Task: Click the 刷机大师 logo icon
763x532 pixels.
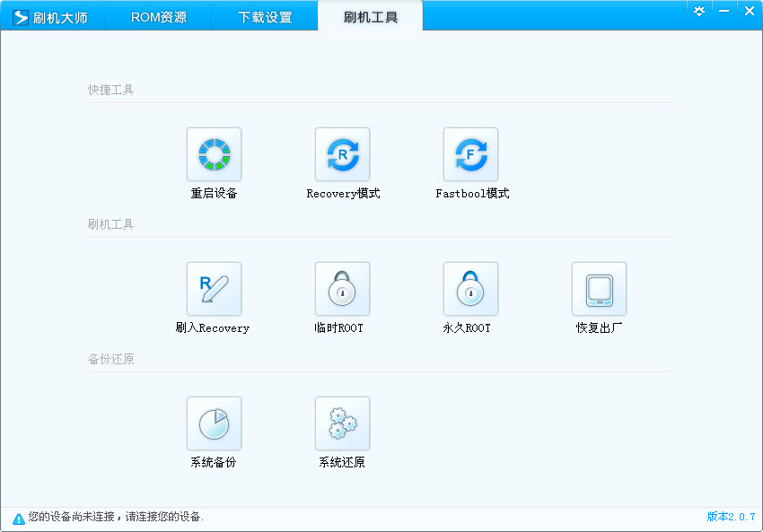Action: (20, 15)
